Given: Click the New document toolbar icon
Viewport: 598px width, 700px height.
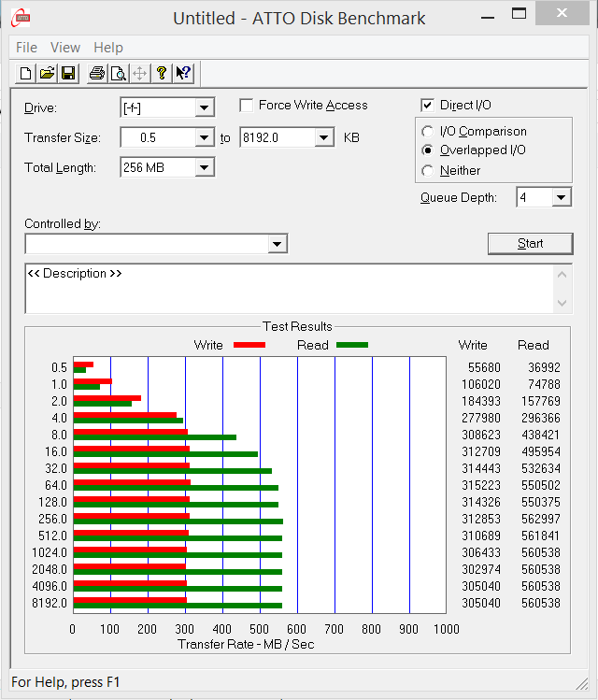Looking at the screenshot, I should 25,73.
